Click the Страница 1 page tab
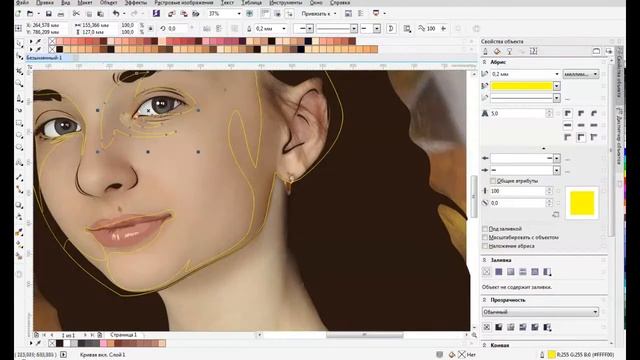This screenshot has height=360, width=640. 124,335
